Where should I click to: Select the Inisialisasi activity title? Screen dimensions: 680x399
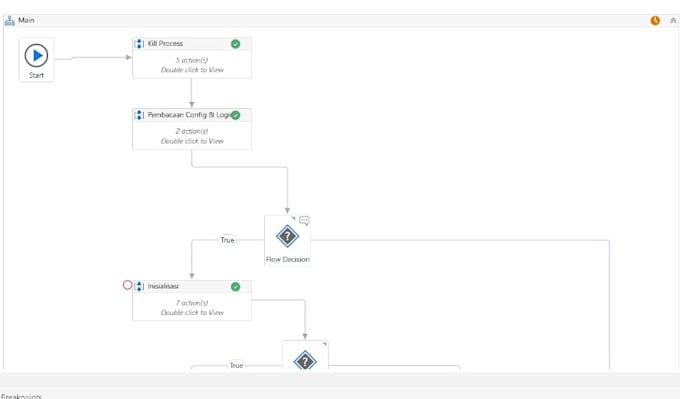pyautogui.click(x=163, y=286)
